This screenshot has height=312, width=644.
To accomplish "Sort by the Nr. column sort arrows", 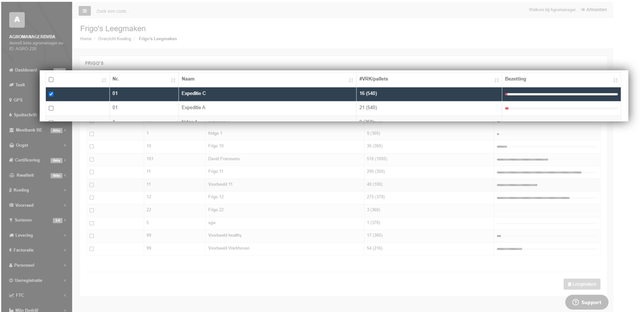I will click(x=173, y=81).
